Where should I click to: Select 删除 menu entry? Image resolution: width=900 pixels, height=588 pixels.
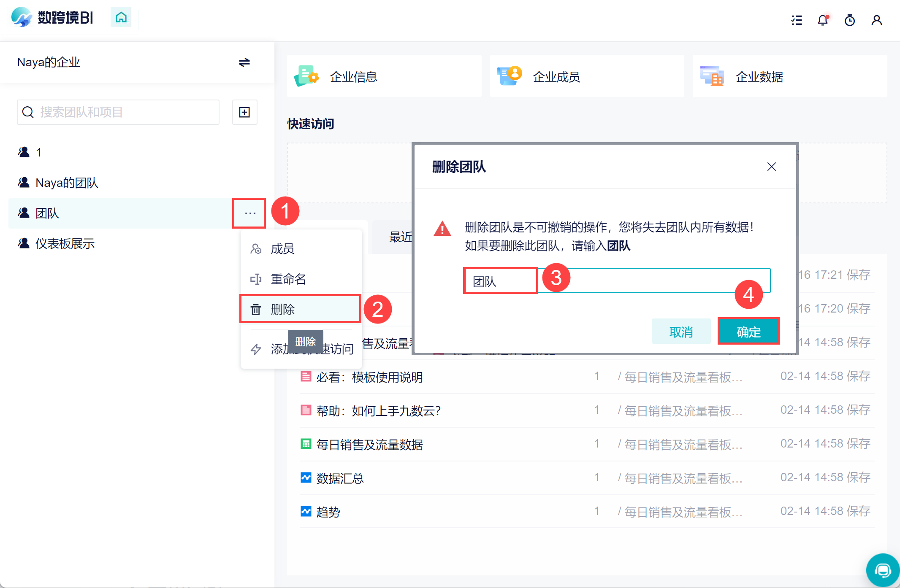[282, 309]
